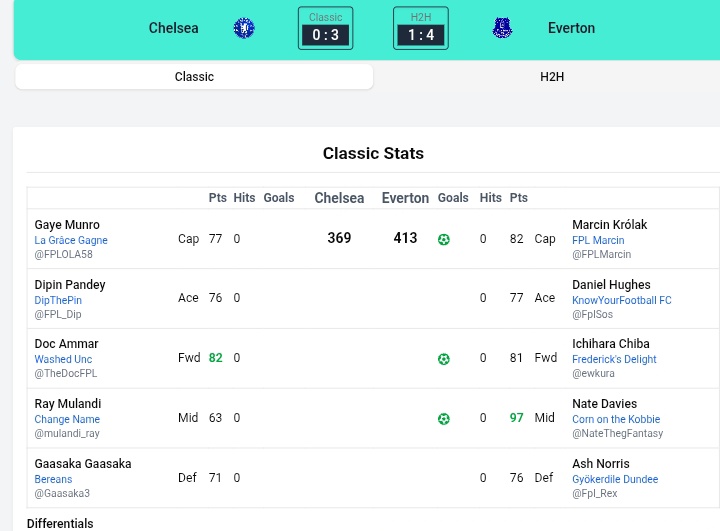
Task: Click the name Gaasaka Gaasaka
Action: click(83, 463)
